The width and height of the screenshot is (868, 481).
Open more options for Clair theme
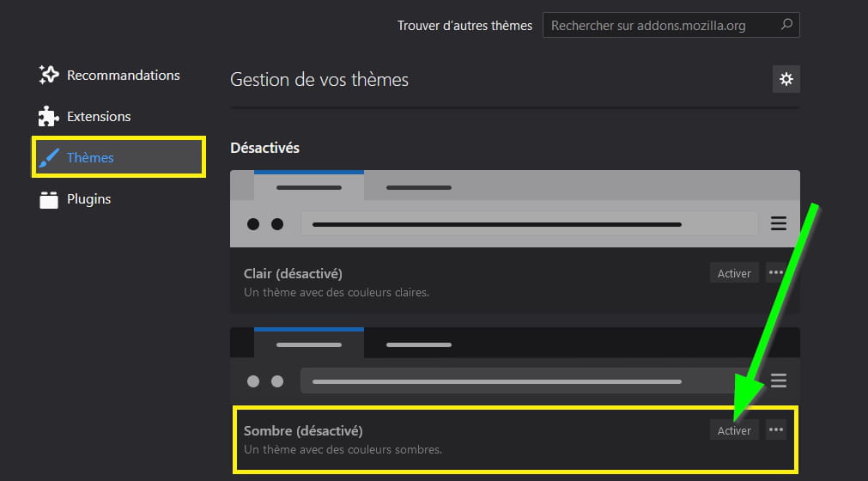[776, 273]
